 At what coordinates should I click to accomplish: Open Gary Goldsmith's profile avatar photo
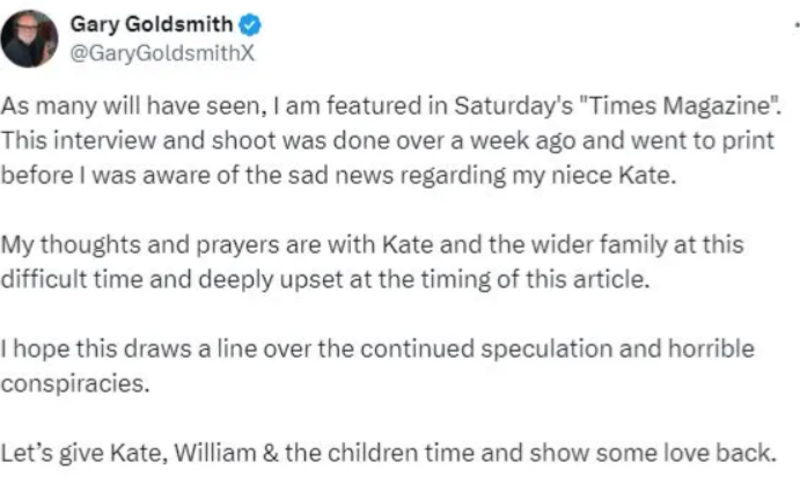click(29, 39)
